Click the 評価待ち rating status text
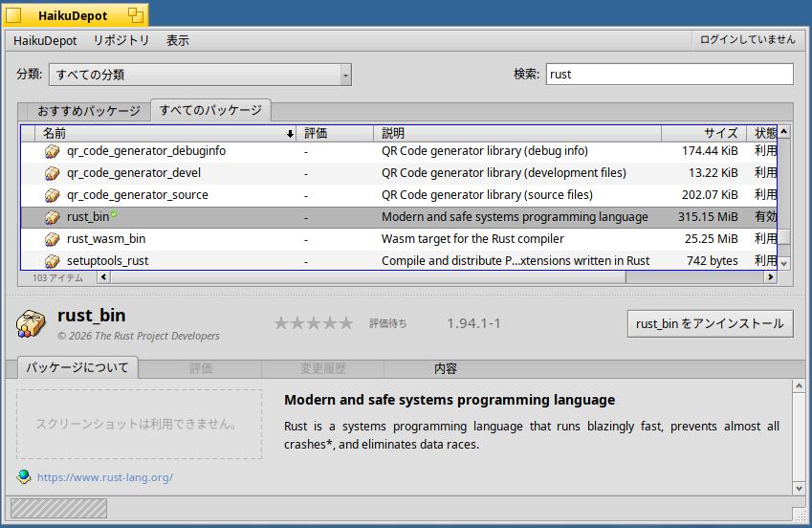 pyautogui.click(x=388, y=324)
